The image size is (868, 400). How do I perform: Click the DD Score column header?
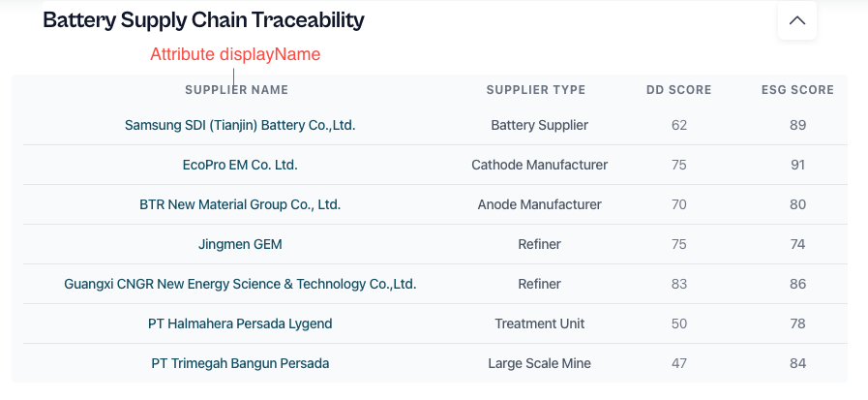[678, 90]
